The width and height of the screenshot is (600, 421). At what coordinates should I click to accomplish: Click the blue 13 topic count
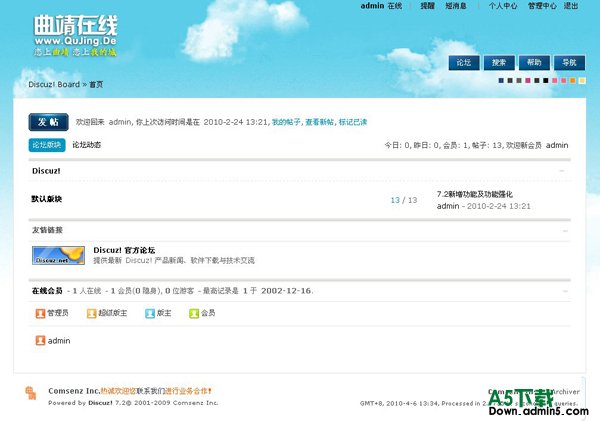pyautogui.click(x=395, y=200)
